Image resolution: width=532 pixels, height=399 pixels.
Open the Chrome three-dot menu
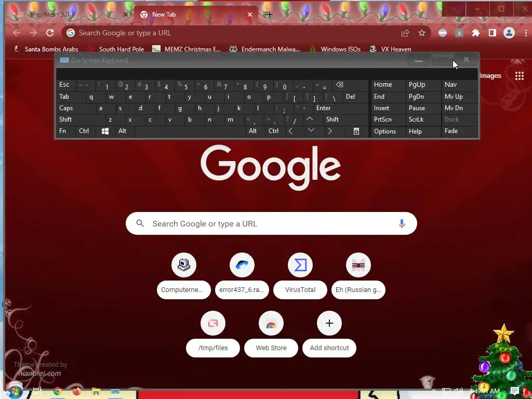tap(526, 33)
